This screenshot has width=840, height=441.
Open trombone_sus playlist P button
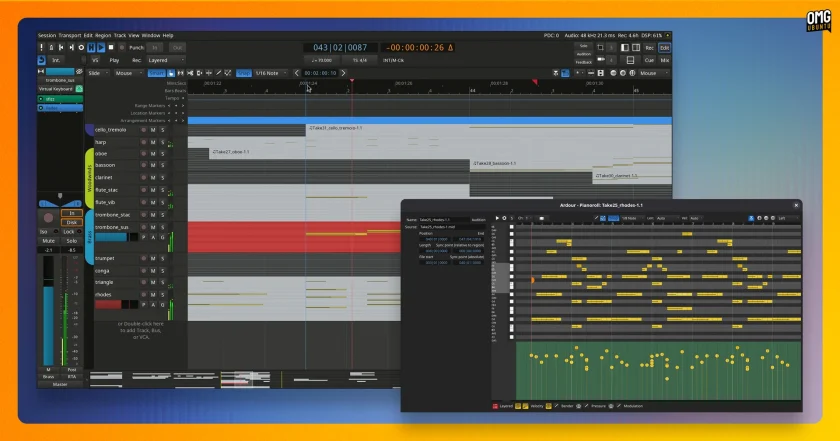pos(143,237)
